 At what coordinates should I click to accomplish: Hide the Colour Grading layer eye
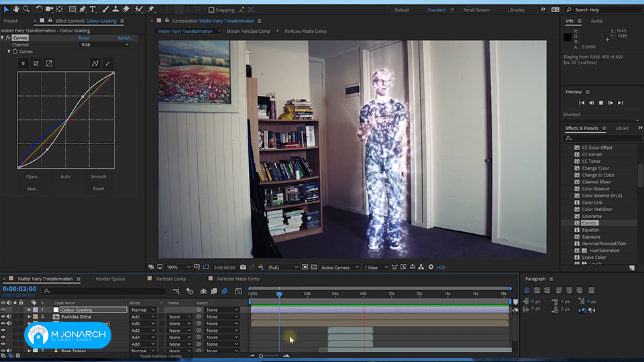pyautogui.click(x=3, y=310)
